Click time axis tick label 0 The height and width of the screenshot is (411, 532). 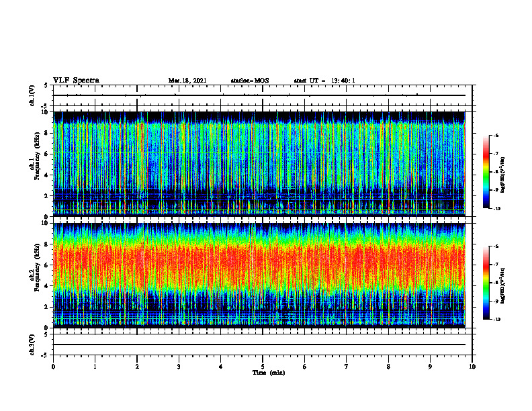pyautogui.click(x=53, y=367)
